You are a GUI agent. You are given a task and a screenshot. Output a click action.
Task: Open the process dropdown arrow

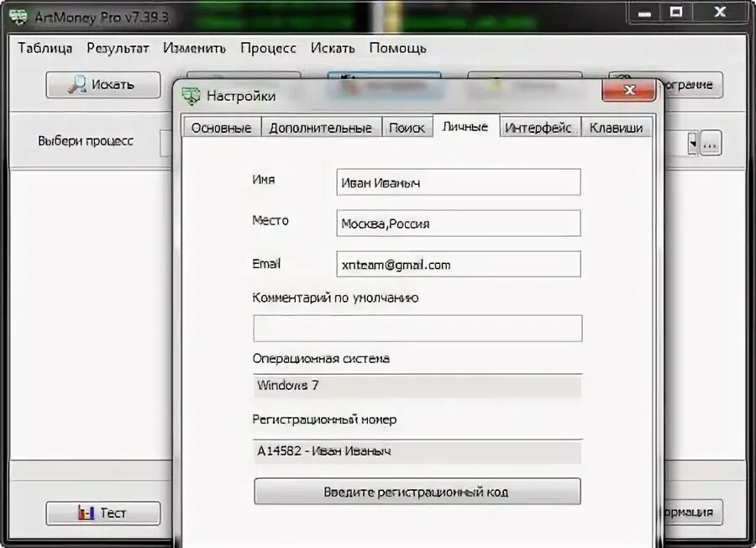tap(693, 143)
